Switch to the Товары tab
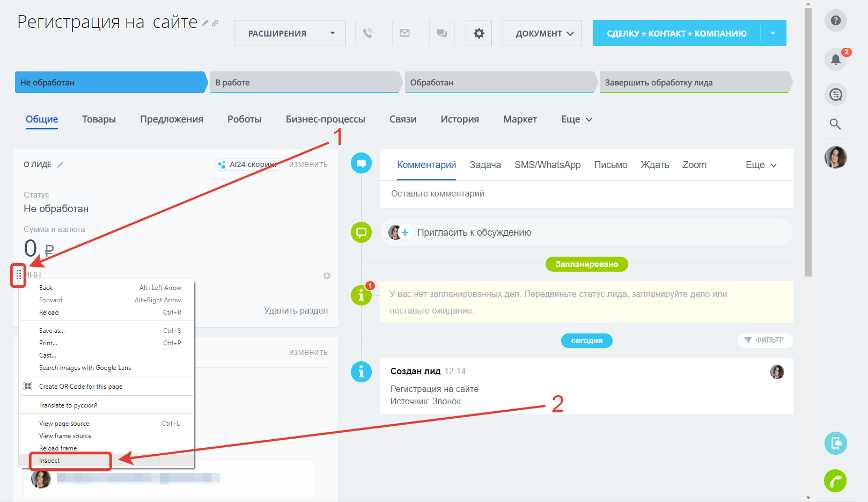 pos(99,119)
